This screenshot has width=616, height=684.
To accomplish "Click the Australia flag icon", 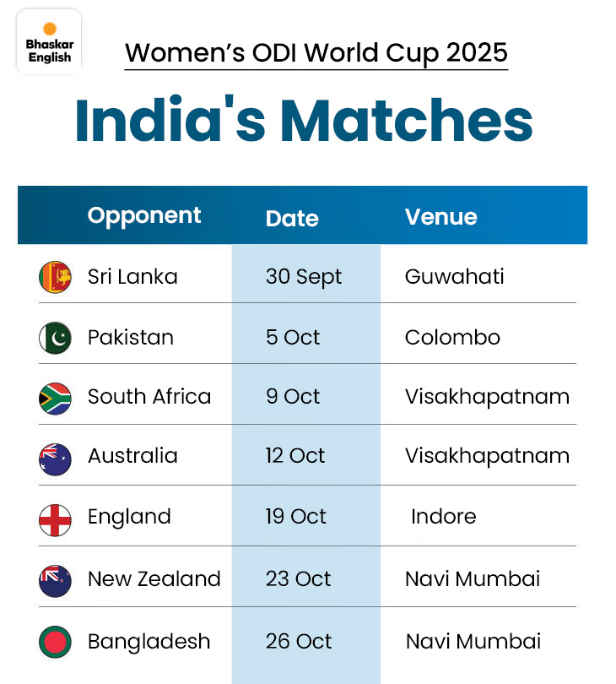I will click(x=55, y=458).
